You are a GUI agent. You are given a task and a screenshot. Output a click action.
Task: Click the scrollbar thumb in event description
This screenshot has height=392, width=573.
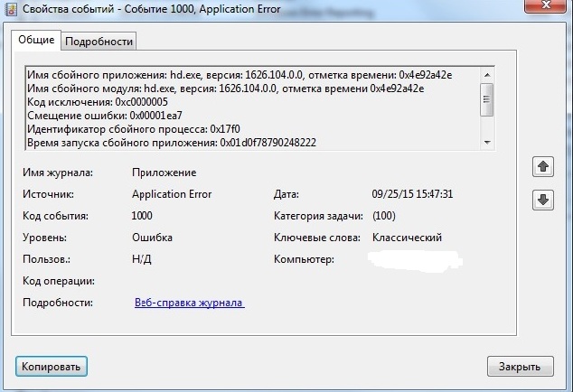point(486,98)
